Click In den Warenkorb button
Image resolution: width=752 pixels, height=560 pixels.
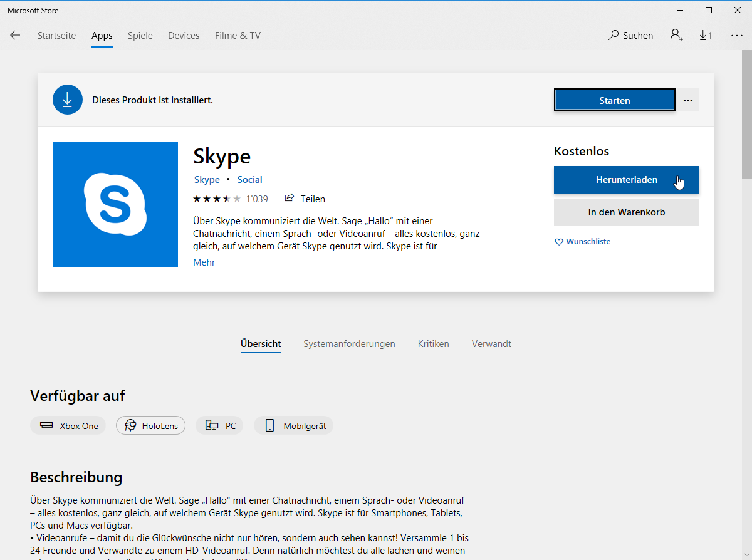coord(627,212)
